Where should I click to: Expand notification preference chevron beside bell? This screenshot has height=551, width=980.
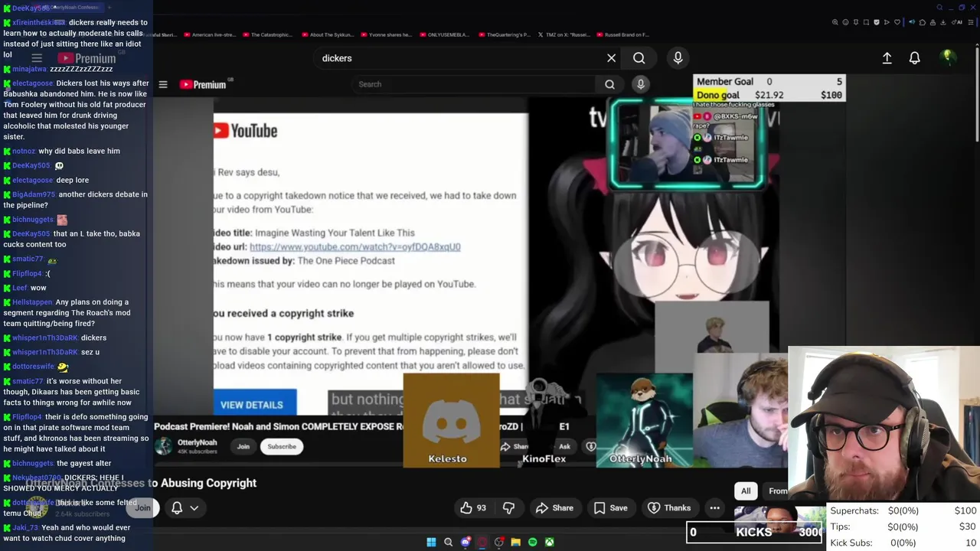[x=194, y=507]
